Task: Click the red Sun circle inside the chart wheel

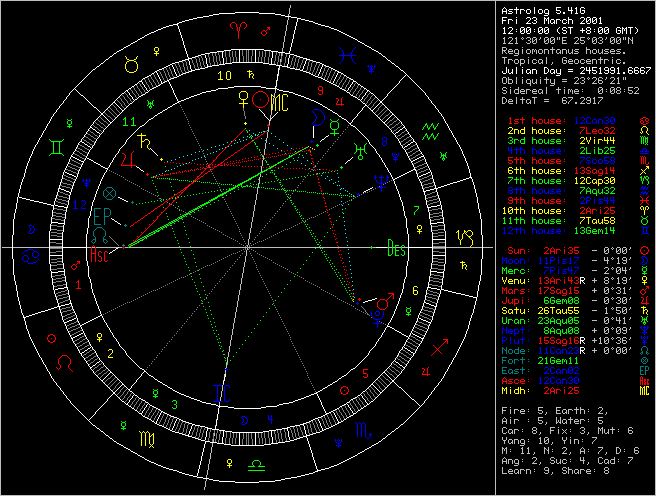Action: click(260, 100)
